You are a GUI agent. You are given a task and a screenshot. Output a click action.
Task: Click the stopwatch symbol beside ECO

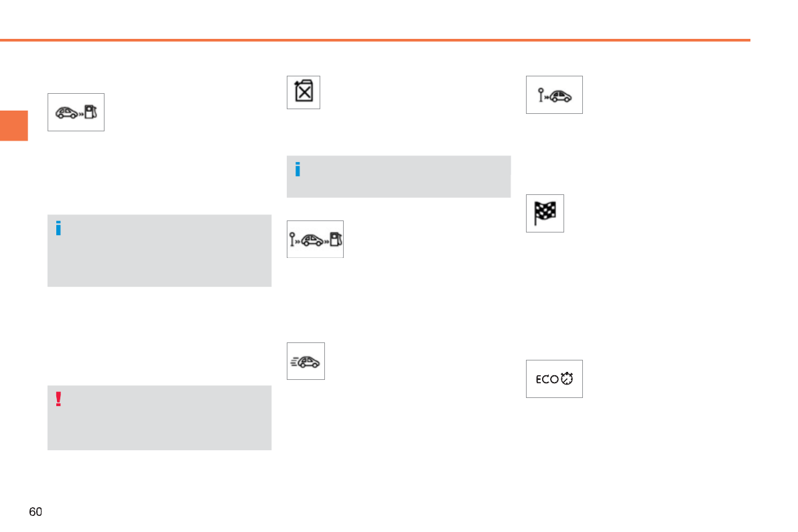pos(568,379)
